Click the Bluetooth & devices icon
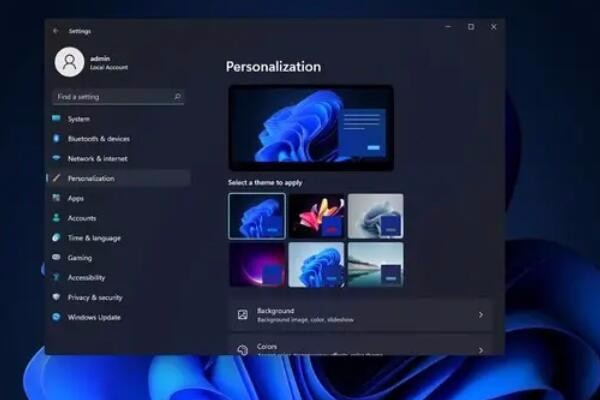This screenshot has width=600, height=400. (56, 138)
